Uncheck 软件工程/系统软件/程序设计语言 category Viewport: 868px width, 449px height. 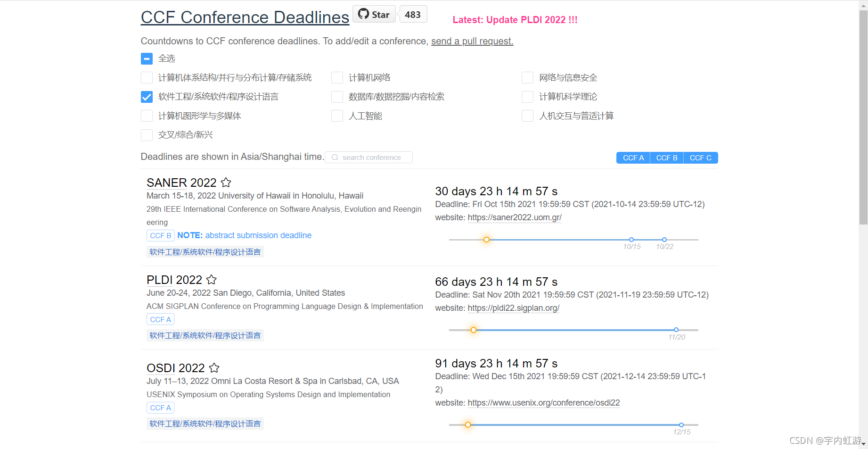pyautogui.click(x=147, y=97)
